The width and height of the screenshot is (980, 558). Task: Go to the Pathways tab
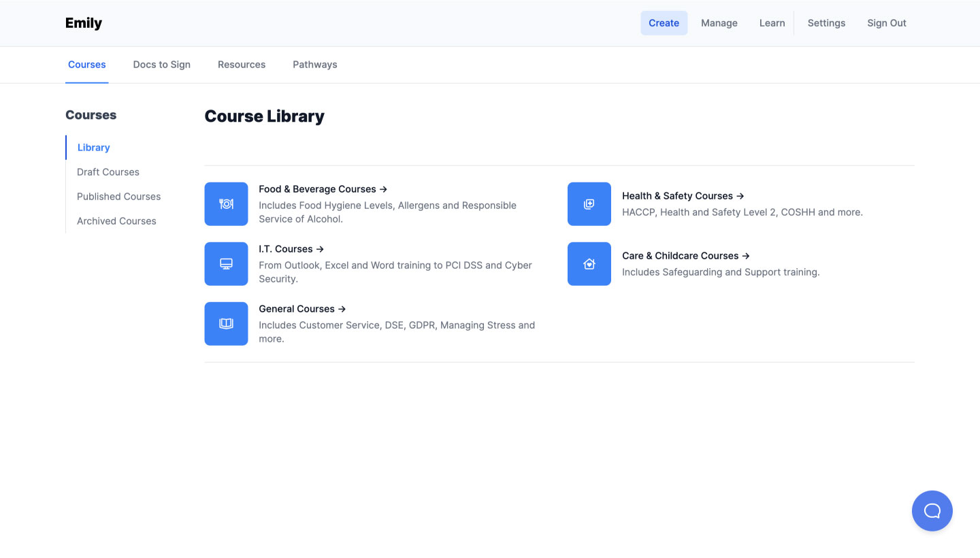(314, 65)
